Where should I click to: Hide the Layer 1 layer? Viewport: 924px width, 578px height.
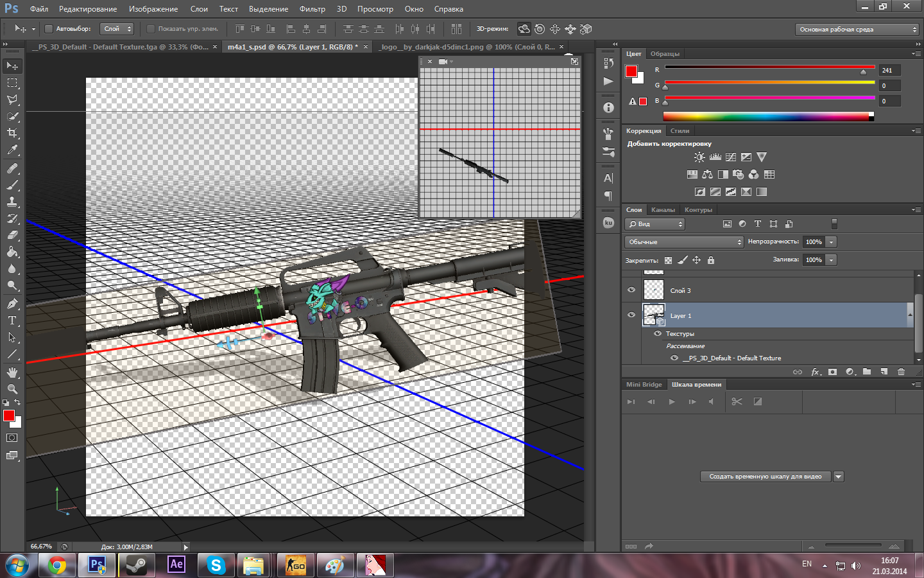coord(631,315)
